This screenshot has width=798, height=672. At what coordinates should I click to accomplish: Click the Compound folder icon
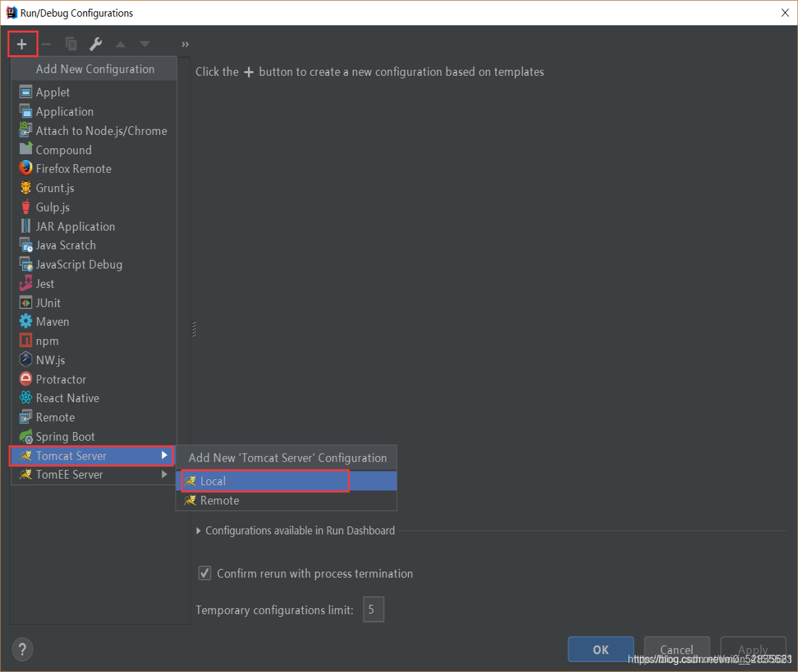(26, 150)
